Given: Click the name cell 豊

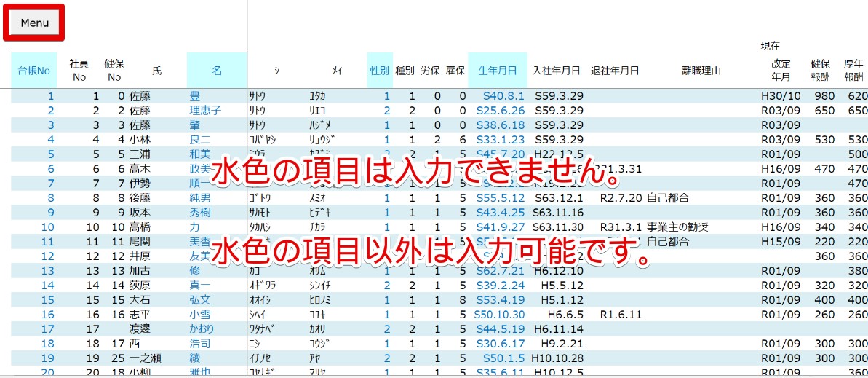Looking at the screenshot, I should (194, 96).
